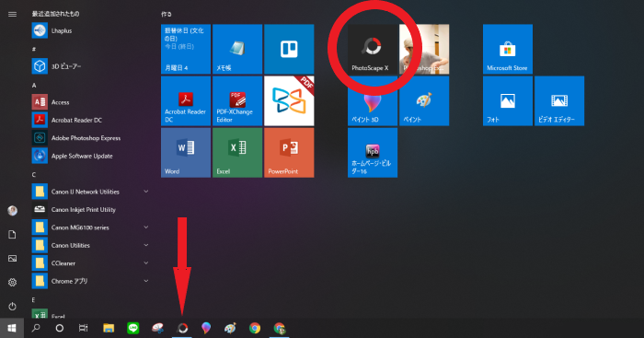Open Task View on the taskbar

pos(84,328)
